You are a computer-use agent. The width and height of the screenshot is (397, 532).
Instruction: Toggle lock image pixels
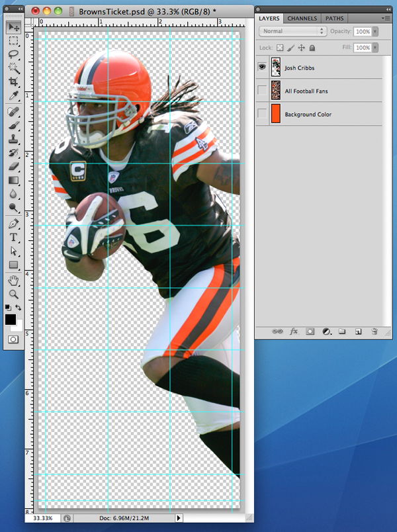coord(290,48)
